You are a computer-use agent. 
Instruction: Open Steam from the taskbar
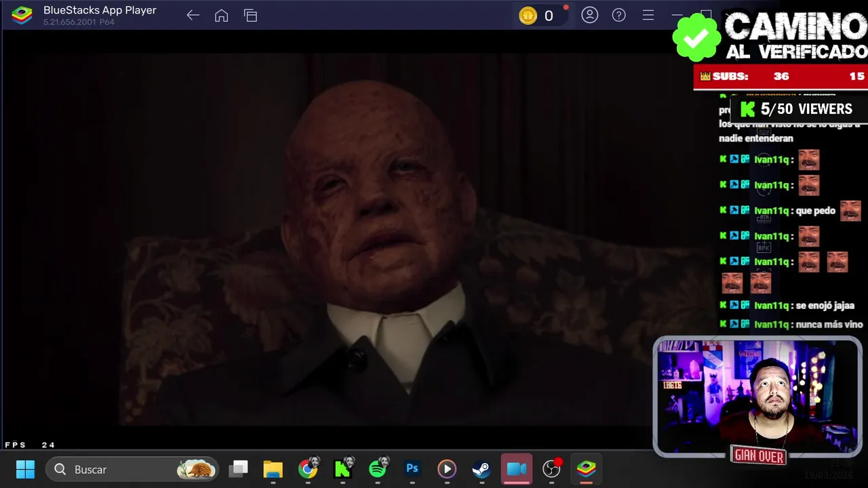coord(481,469)
